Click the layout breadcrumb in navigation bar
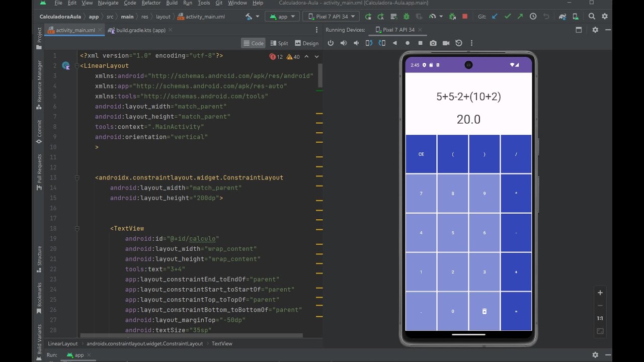 (x=163, y=17)
